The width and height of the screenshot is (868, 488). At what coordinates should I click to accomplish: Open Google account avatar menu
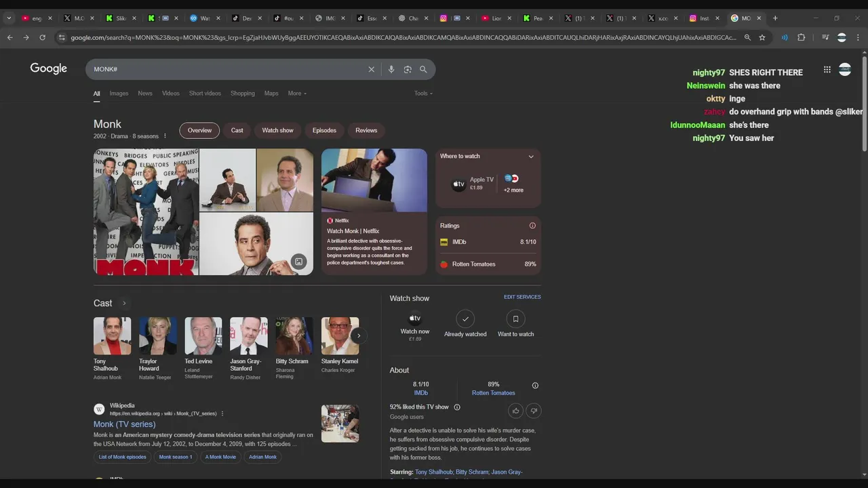[x=845, y=69]
